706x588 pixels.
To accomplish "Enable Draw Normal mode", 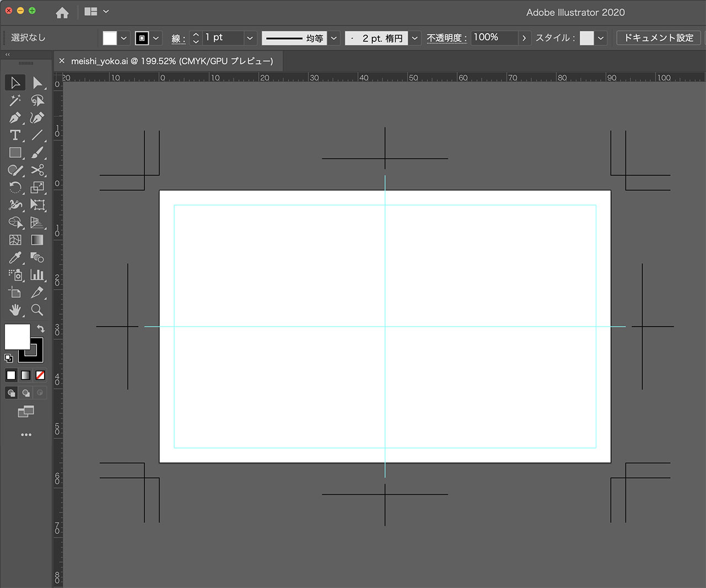I will (11, 393).
